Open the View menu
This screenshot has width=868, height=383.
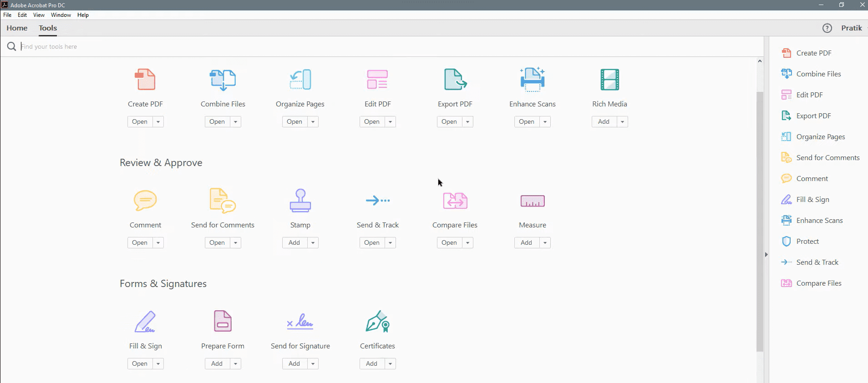[x=39, y=15]
